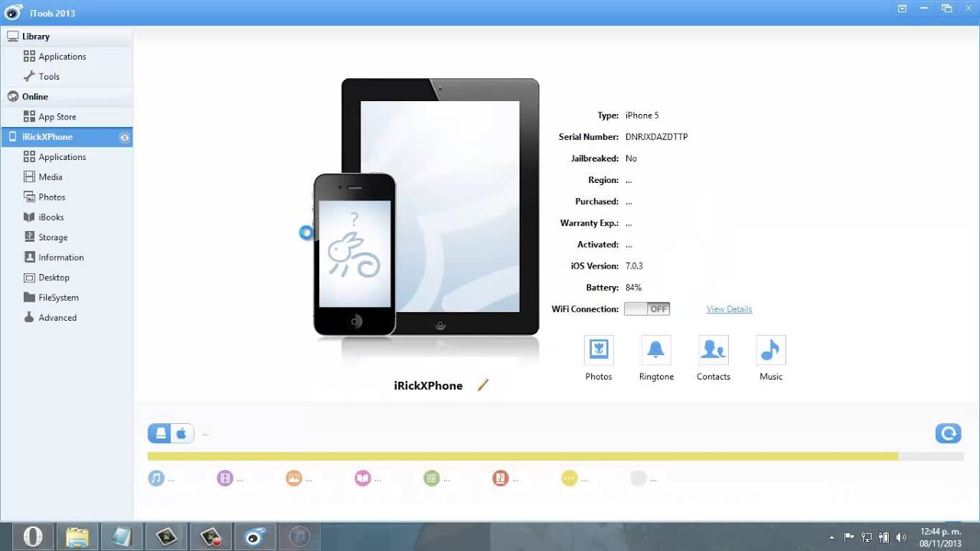
Task: Click the Contacts shortcut icon
Action: 714,350
